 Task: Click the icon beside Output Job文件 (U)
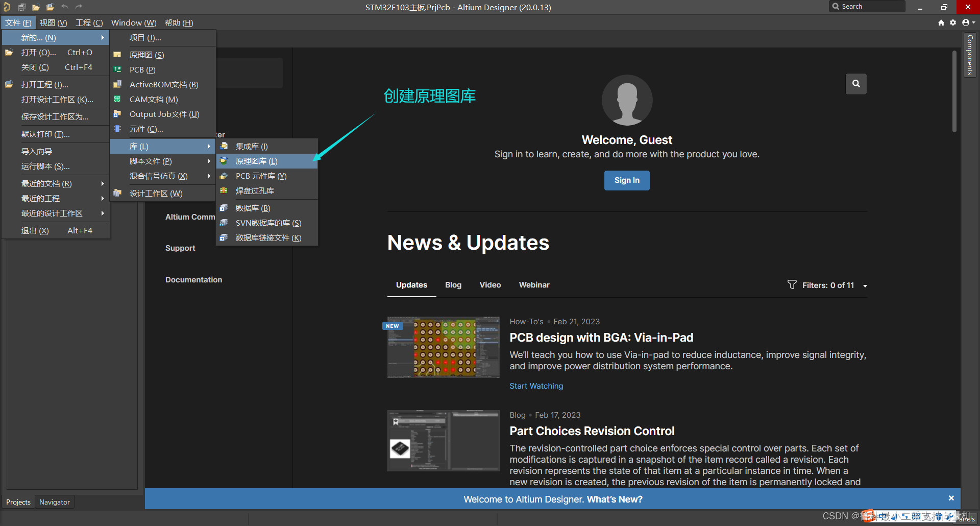coord(117,114)
